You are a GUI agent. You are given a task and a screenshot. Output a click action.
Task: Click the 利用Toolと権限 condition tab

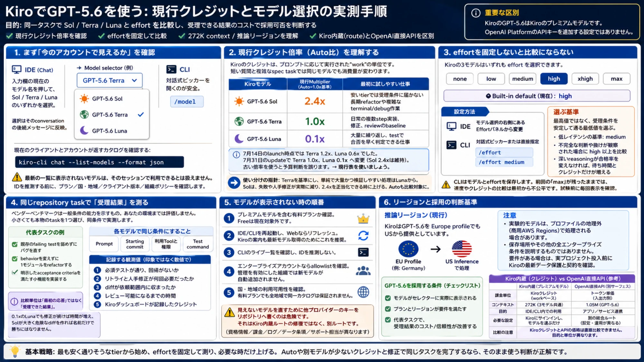[166, 244]
